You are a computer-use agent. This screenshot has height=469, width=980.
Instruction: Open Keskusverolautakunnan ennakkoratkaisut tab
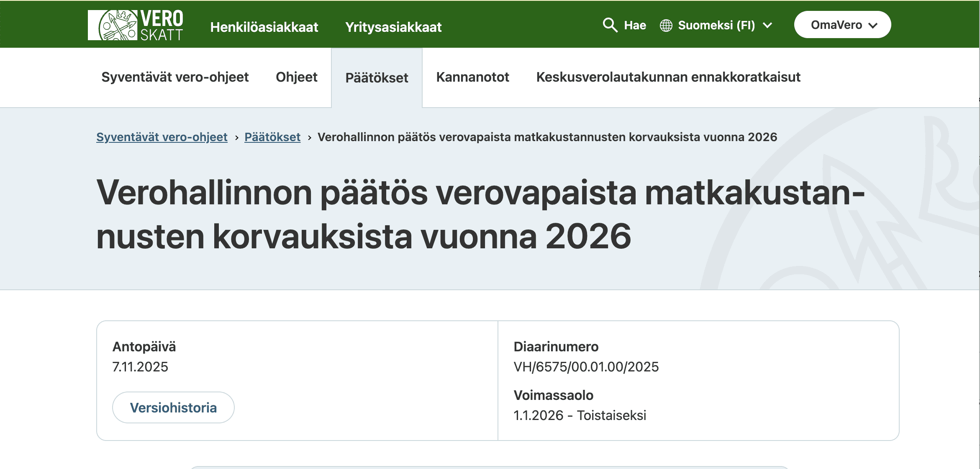[x=668, y=77]
